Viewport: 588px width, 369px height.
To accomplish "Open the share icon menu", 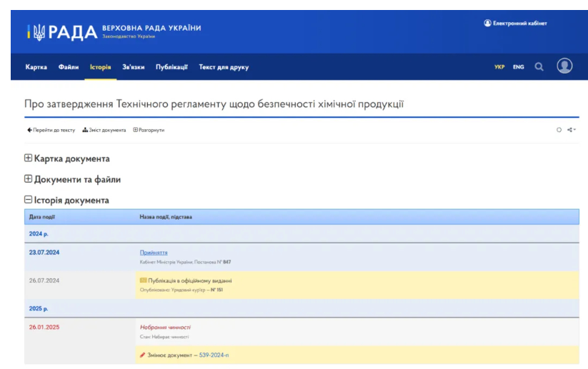I will point(571,130).
